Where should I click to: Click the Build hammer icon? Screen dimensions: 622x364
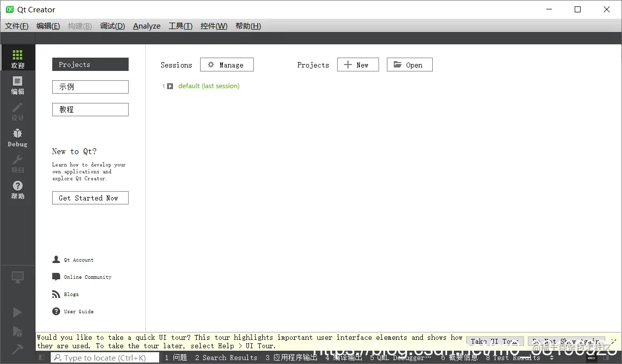[x=18, y=349]
